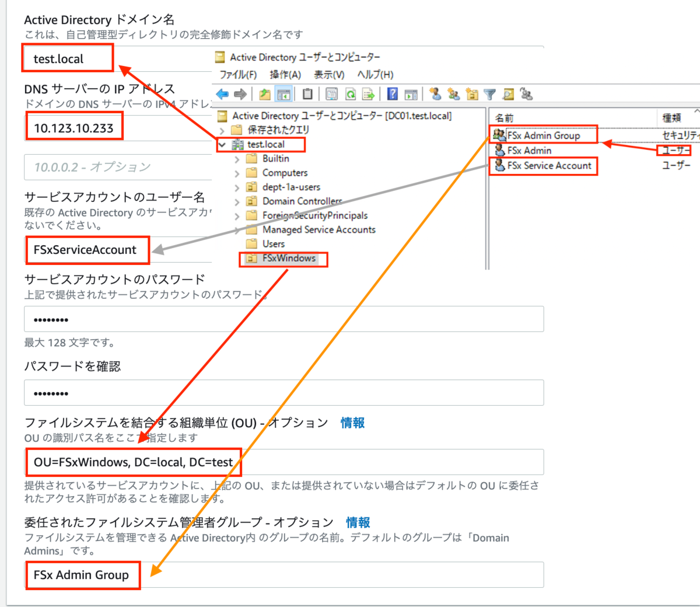The image size is (700, 607).
Task: Click the grey Forward arrow in ADUC toolbar
Action: click(240, 94)
